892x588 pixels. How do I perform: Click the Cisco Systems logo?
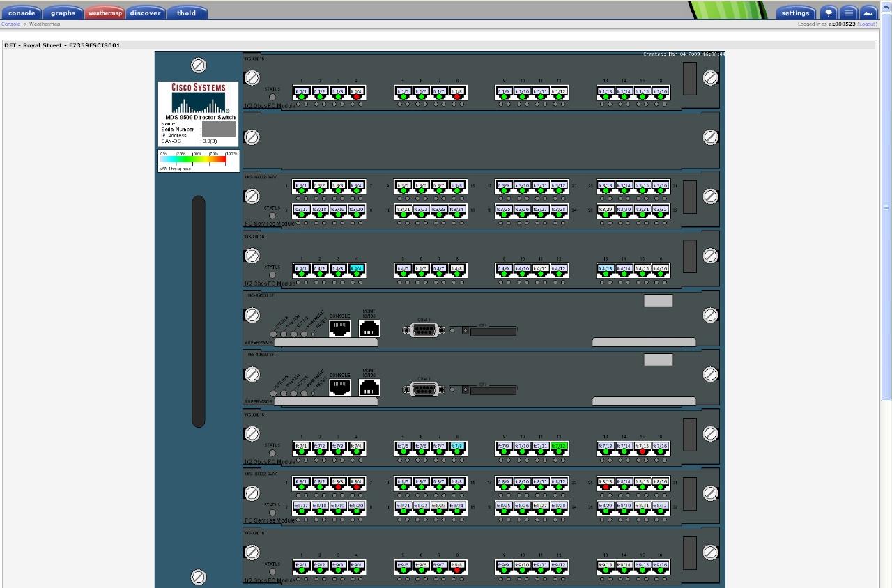199,98
